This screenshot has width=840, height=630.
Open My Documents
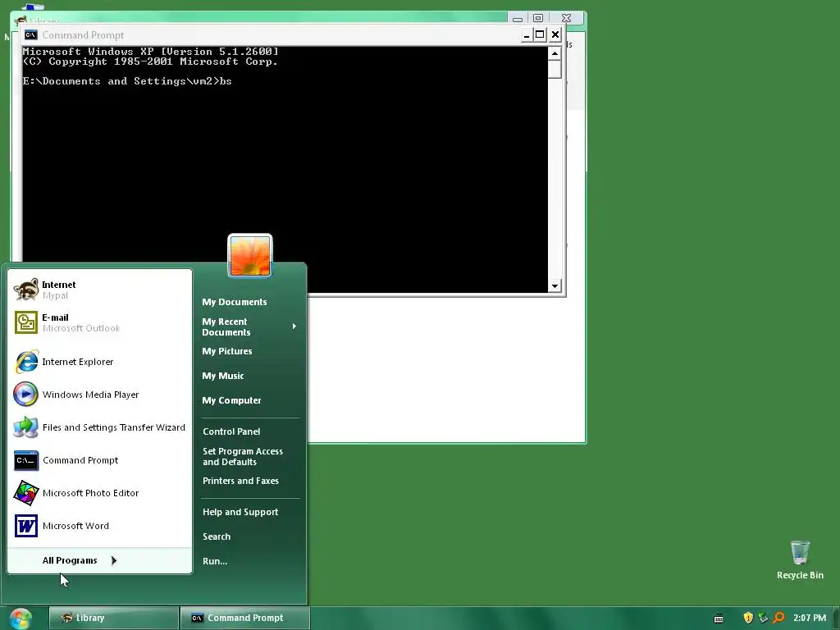234,302
